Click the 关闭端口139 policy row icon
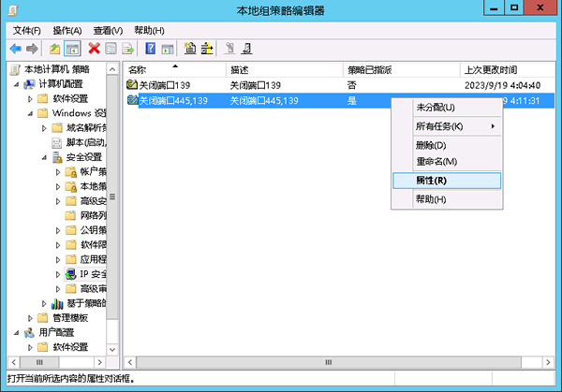Image resolution: width=562 pixels, height=392 pixels. tap(132, 85)
